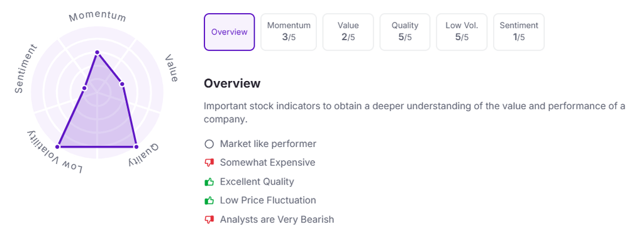Image resolution: width=644 pixels, height=243 pixels.
Task: Click the Quality data point on radar chart
Action: 136,146
